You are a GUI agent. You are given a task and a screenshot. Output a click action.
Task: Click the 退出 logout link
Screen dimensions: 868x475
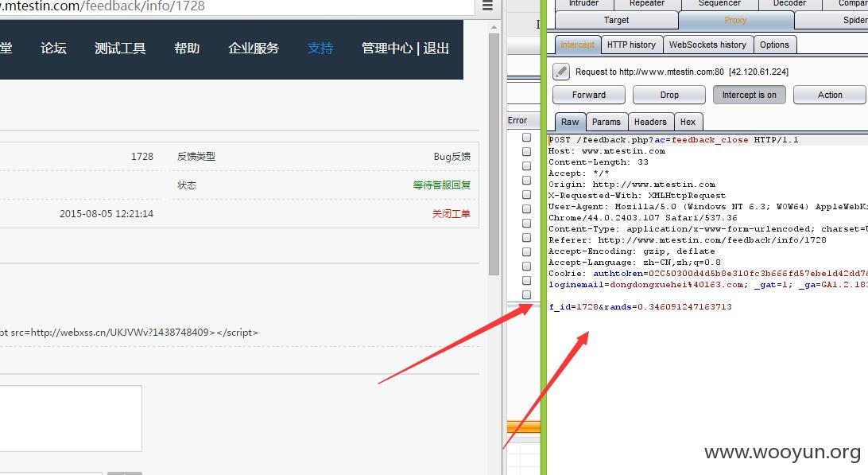pos(436,49)
